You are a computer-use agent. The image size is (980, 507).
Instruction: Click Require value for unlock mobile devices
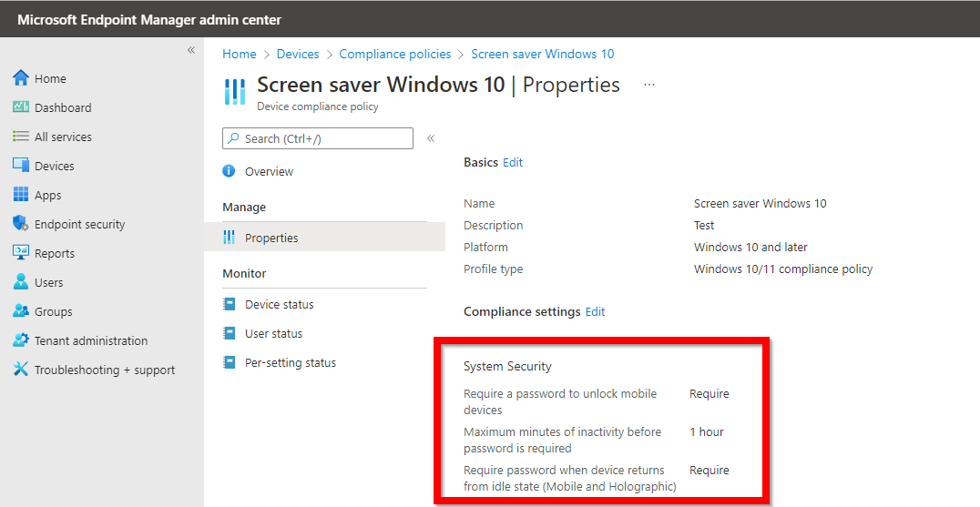point(709,394)
